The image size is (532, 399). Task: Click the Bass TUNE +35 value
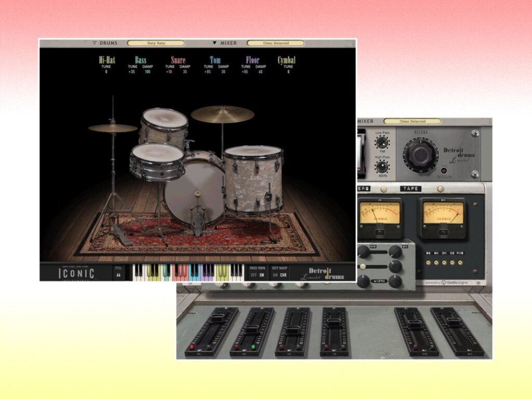[x=132, y=72]
